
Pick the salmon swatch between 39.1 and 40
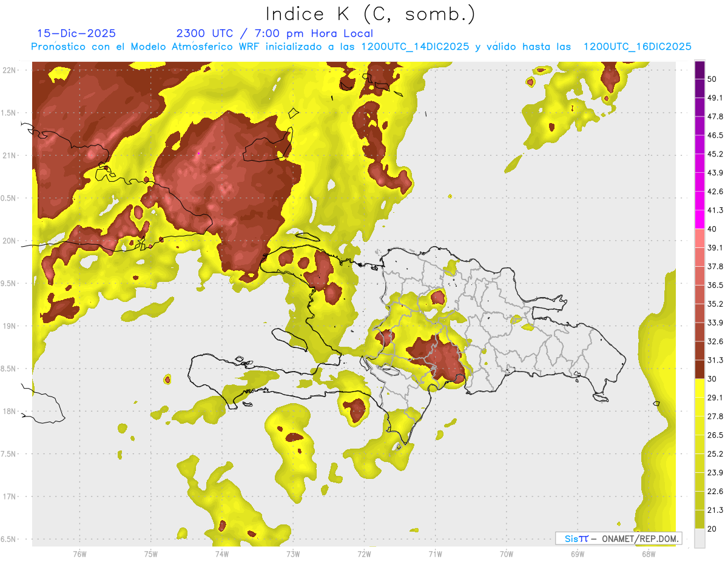tap(699, 238)
